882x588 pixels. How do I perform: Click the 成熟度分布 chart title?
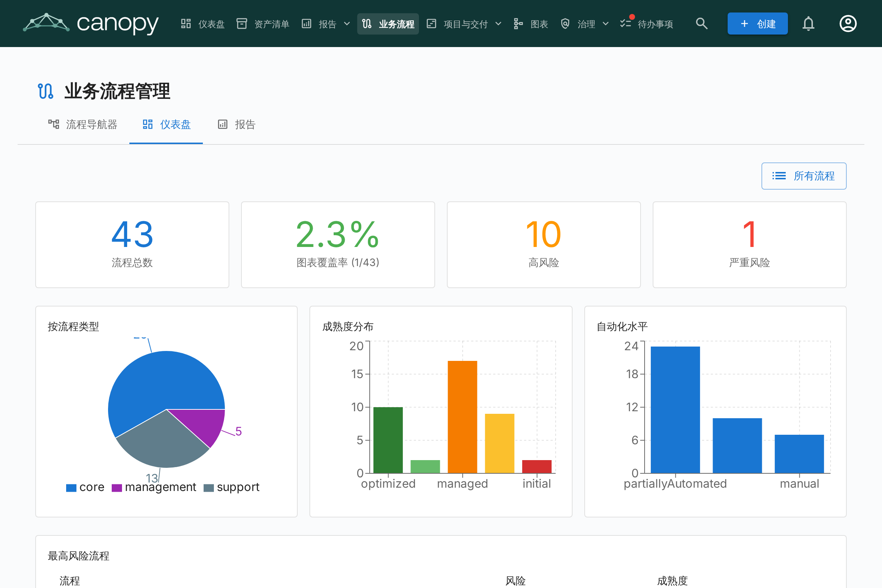(348, 327)
